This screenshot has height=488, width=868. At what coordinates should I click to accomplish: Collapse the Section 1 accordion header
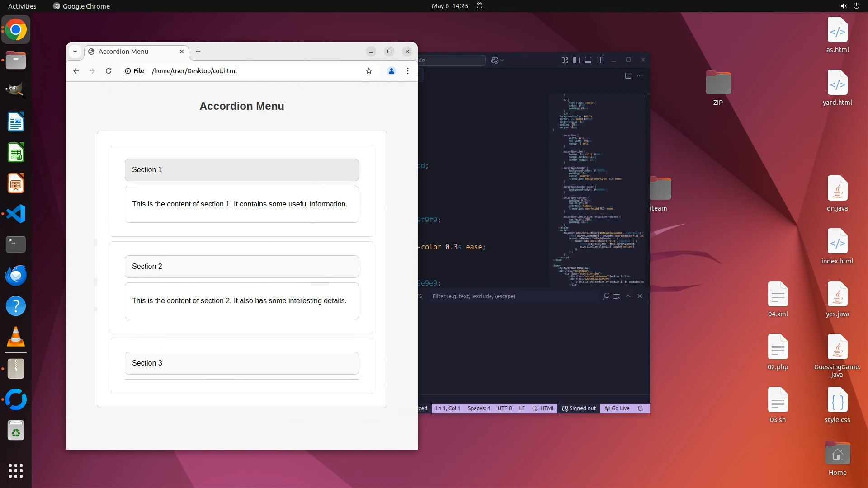point(241,170)
